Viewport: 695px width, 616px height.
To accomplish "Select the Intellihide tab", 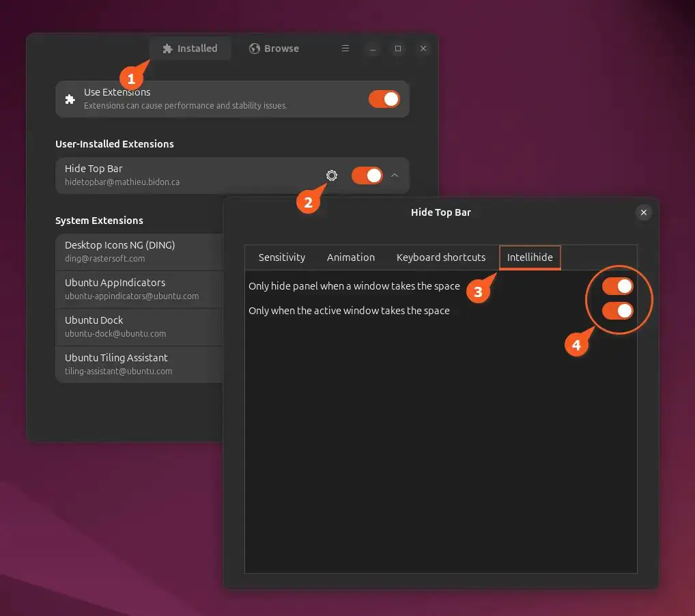I will tap(530, 257).
